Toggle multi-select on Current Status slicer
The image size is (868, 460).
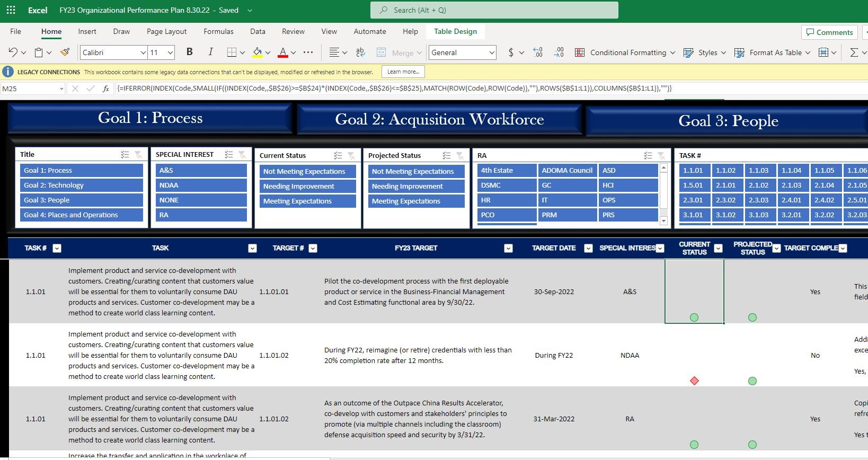click(x=338, y=155)
